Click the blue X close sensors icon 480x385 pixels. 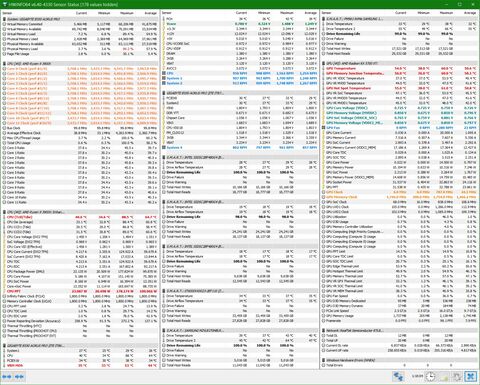(471, 377)
